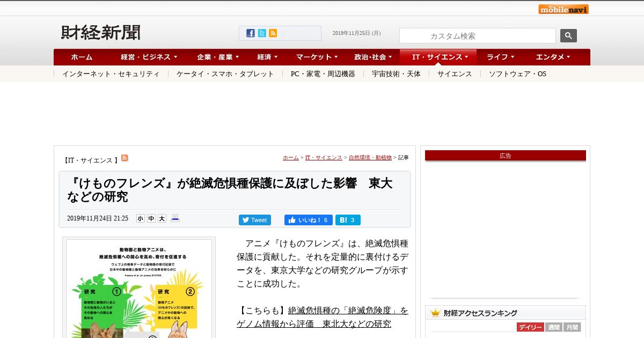
Task: Click the Tweet share button
Action: (x=255, y=220)
